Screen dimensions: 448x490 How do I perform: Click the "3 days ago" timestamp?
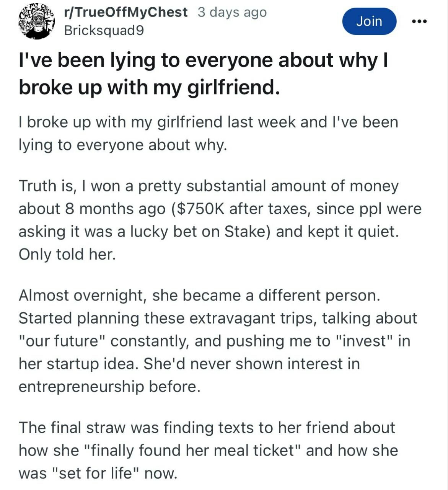[232, 12]
